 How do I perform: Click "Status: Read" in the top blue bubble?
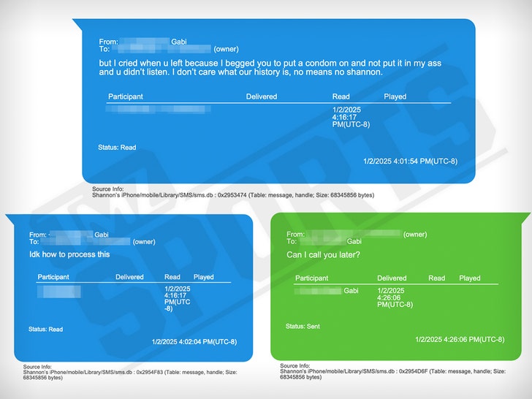(117, 147)
